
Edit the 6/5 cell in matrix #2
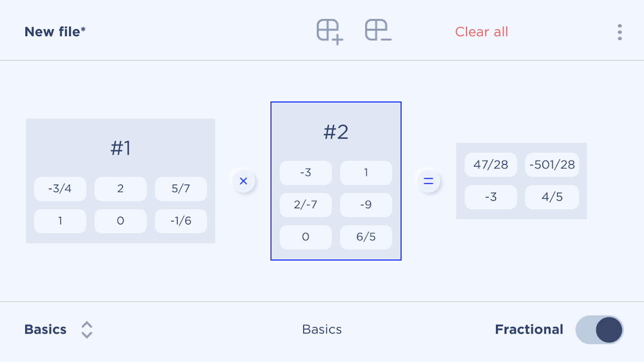366,237
